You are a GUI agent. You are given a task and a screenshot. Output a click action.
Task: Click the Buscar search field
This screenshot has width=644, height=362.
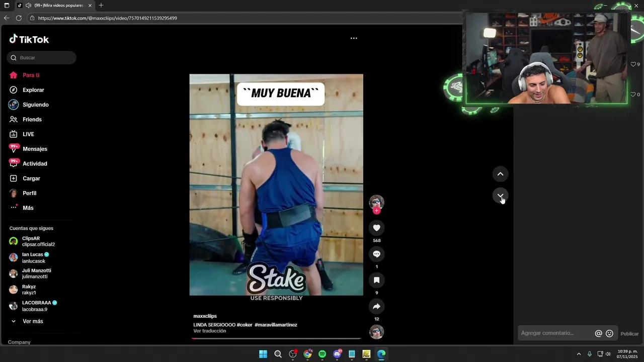[42, 58]
